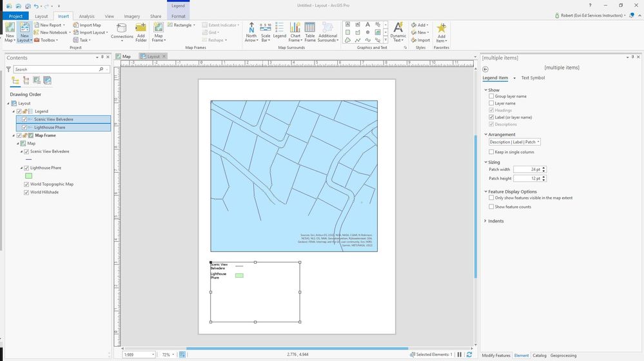Viewport: 644px width, 361px height.
Task: Check Keep in single column
Action: [491, 152]
